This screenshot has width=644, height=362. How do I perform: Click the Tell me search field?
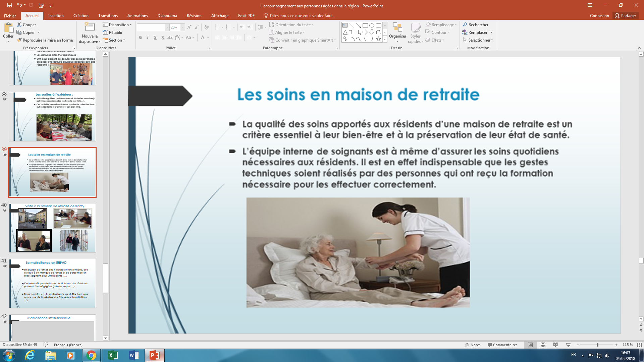(299, 16)
